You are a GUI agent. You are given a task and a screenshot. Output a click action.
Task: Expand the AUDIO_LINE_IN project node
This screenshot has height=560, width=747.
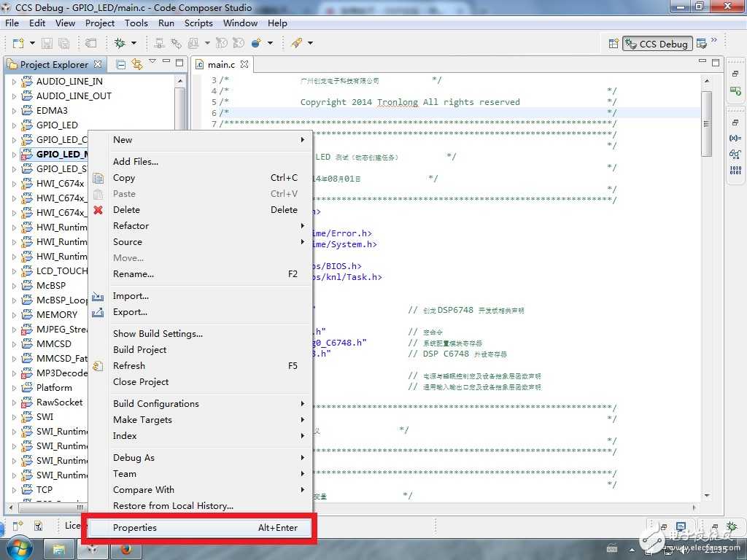14,82
